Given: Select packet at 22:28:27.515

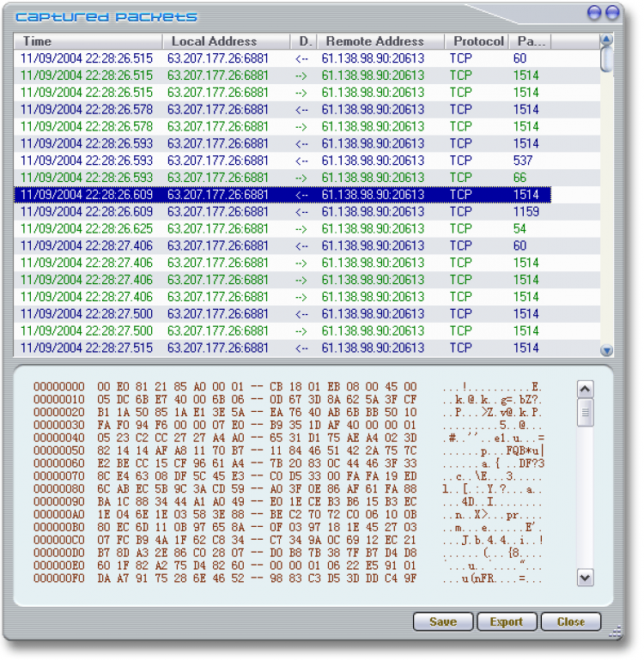Looking at the screenshot, I should click(x=307, y=348).
